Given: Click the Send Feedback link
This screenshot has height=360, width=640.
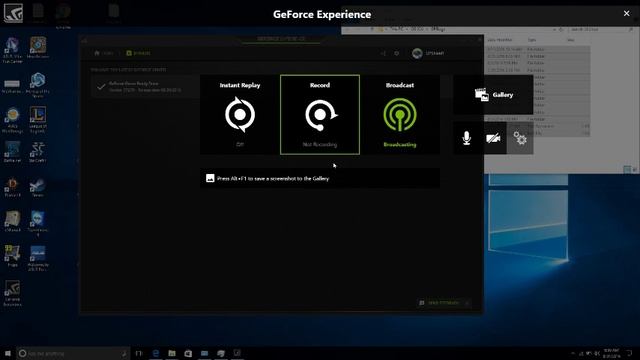Looking at the screenshot, I should [444, 303].
